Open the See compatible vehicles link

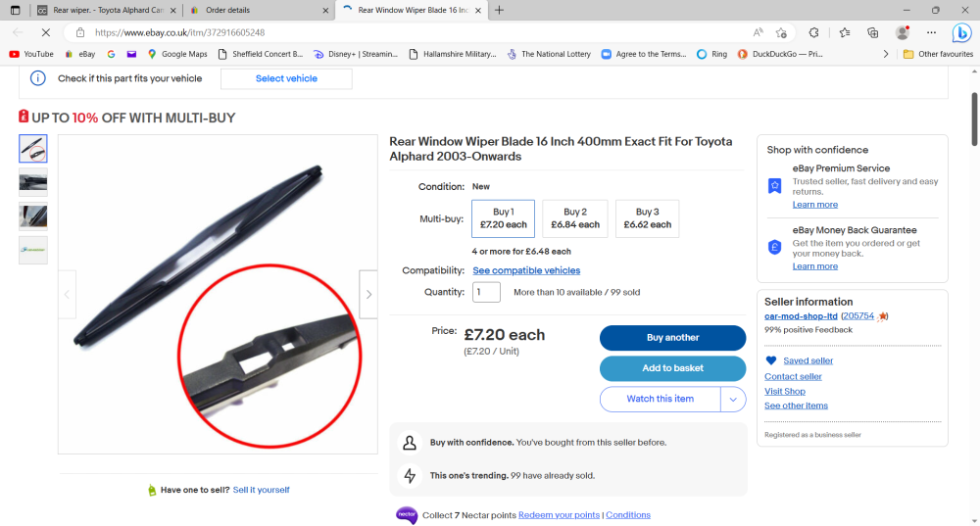526,270
